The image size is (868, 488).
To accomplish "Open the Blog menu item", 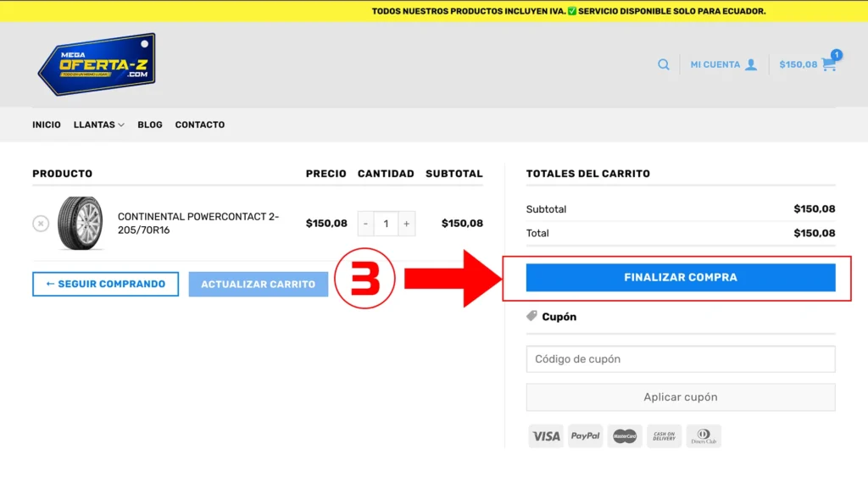I will point(150,125).
